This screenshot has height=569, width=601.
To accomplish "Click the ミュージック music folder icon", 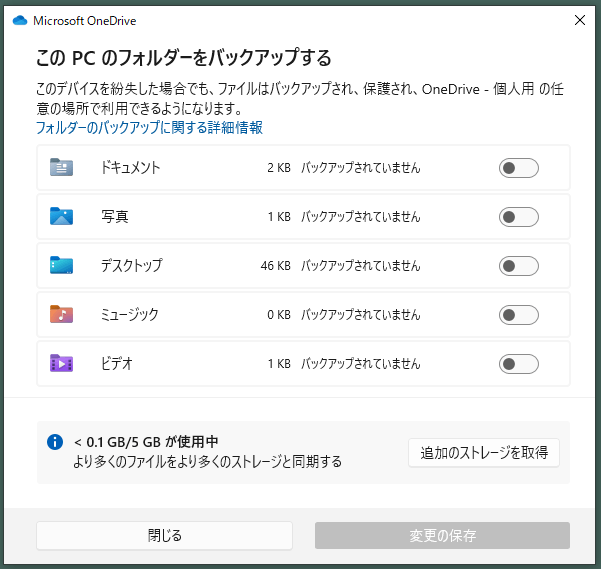I will pos(61,314).
